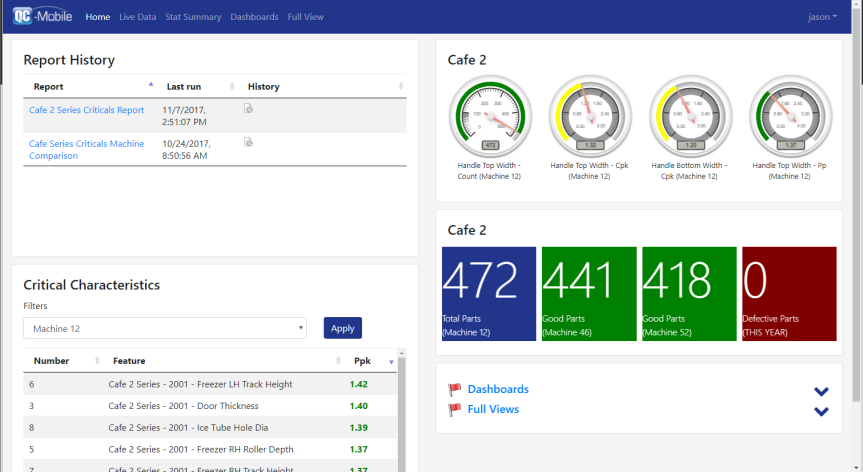Screen dimensions: 863x472
Task: Expand the Dashboards section chevron
Action: point(821,392)
